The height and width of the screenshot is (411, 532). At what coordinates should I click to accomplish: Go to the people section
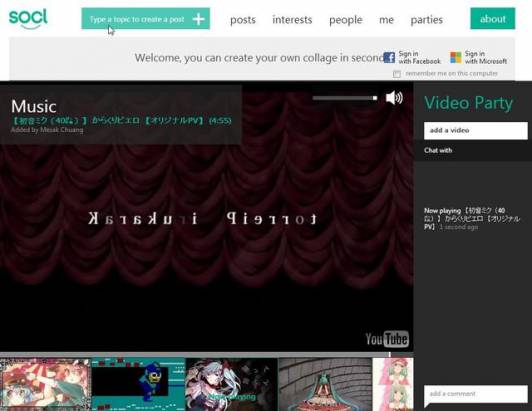(346, 20)
